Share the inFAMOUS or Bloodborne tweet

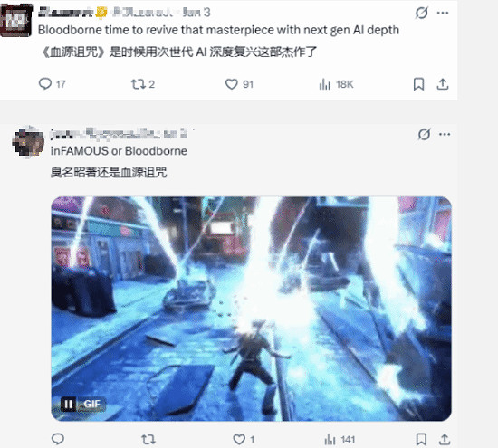click(x=445, y=440)
